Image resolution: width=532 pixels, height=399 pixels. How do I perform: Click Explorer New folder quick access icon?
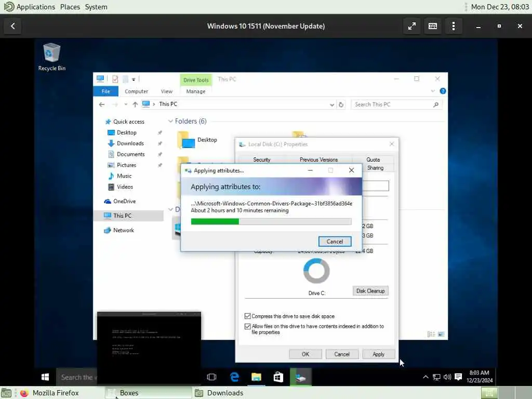tap(125, 79)
